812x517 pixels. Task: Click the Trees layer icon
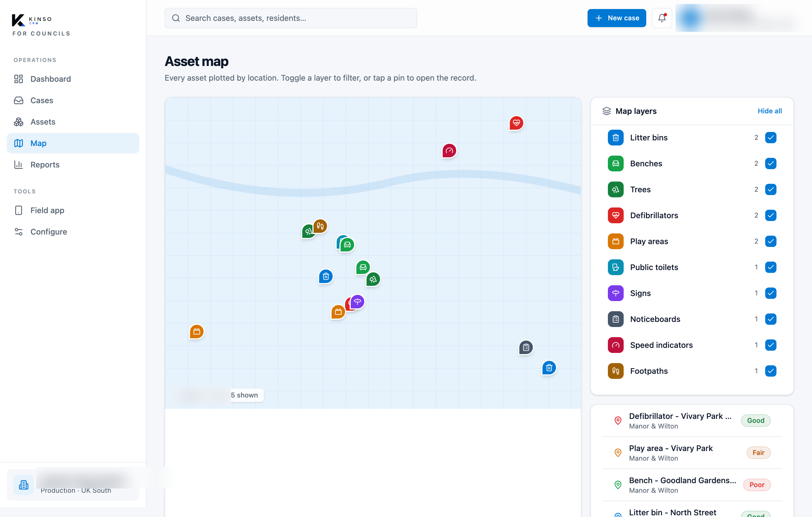point(615,189)
